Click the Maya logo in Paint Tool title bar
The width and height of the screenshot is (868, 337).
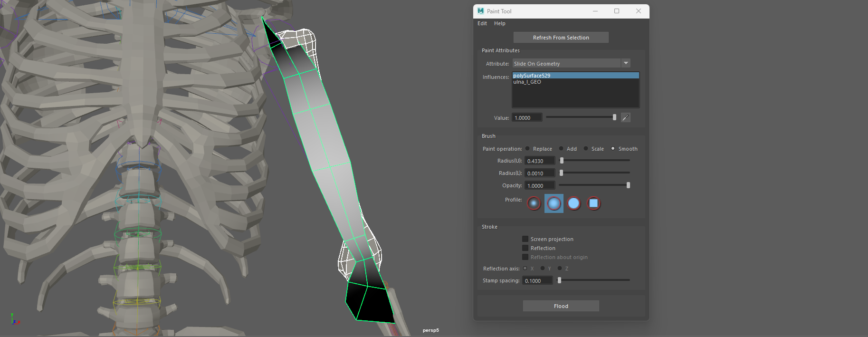tap(481, 11)
